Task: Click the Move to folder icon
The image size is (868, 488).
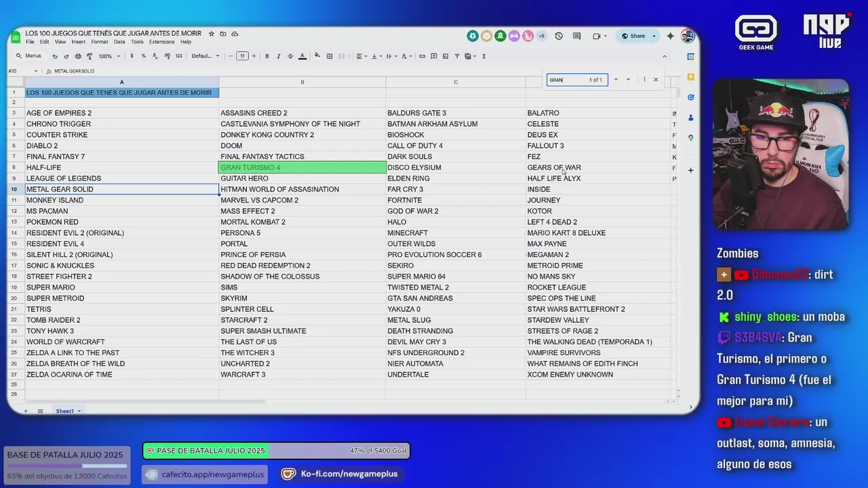Action: [223, 33]
